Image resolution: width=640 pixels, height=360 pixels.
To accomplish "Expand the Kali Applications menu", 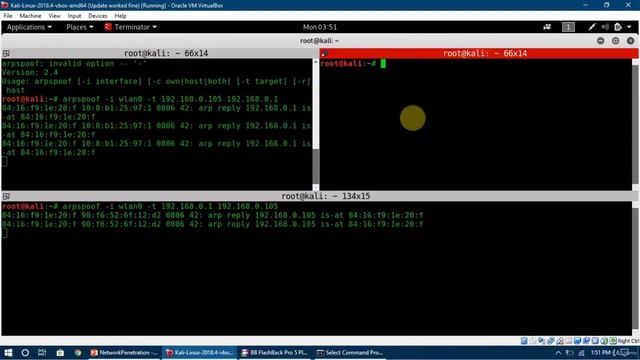I will (x=29, y=27).
